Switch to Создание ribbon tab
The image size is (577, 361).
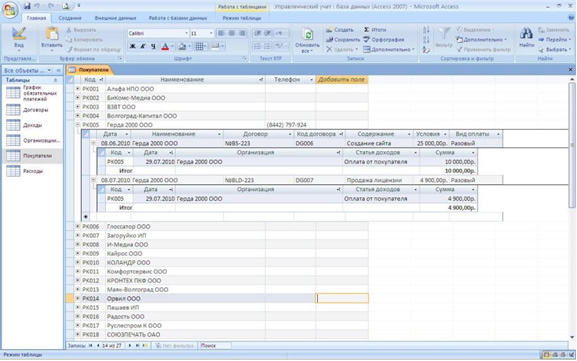[70, 18]
